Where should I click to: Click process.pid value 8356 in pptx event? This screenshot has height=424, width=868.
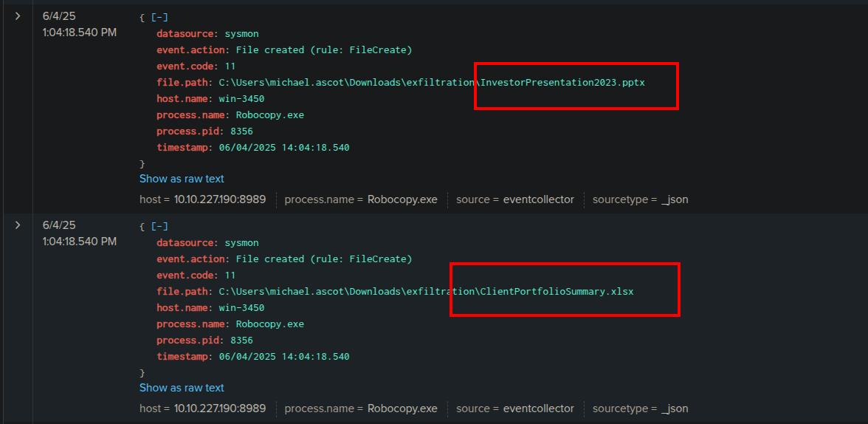click(241, 131)
